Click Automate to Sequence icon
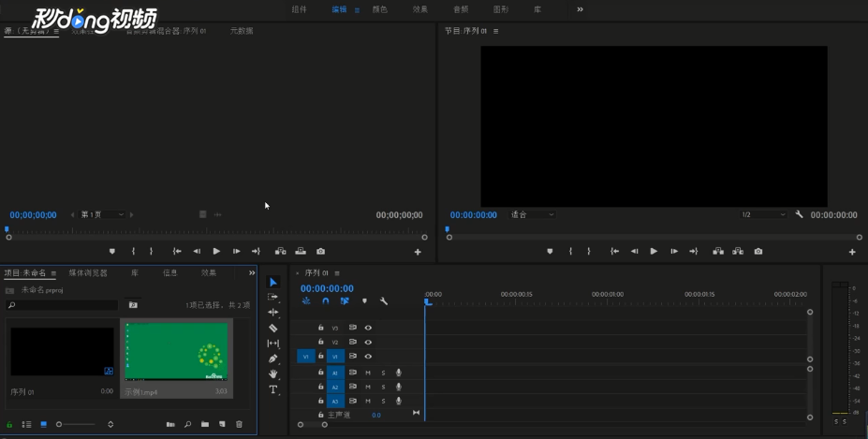 click(170, 424)
